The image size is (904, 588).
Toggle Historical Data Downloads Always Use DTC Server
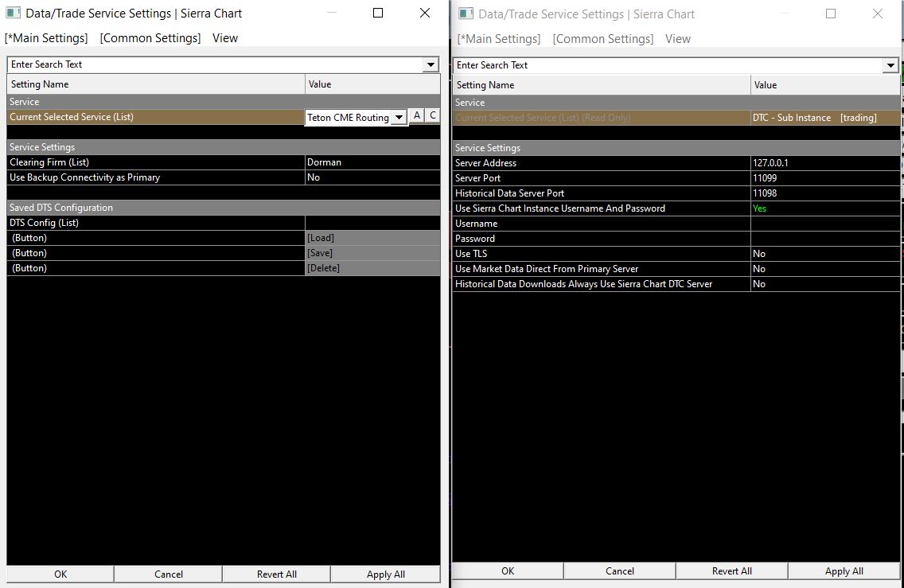point(825,284)
